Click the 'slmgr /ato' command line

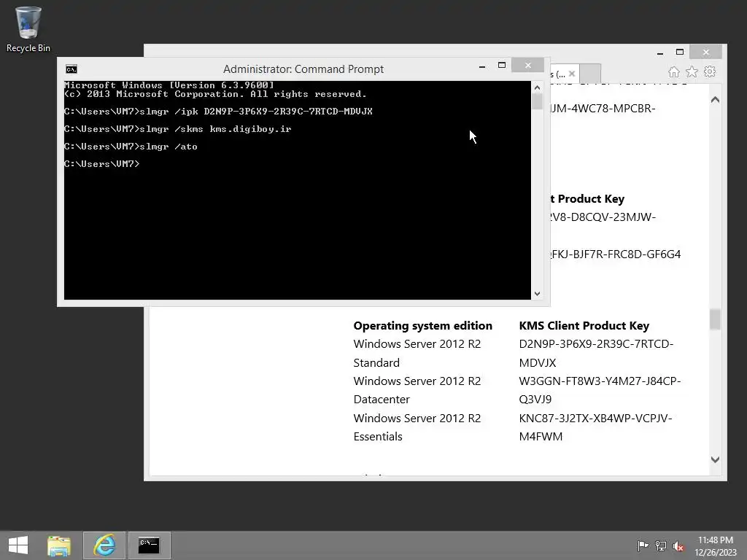(x=131, y=147)
